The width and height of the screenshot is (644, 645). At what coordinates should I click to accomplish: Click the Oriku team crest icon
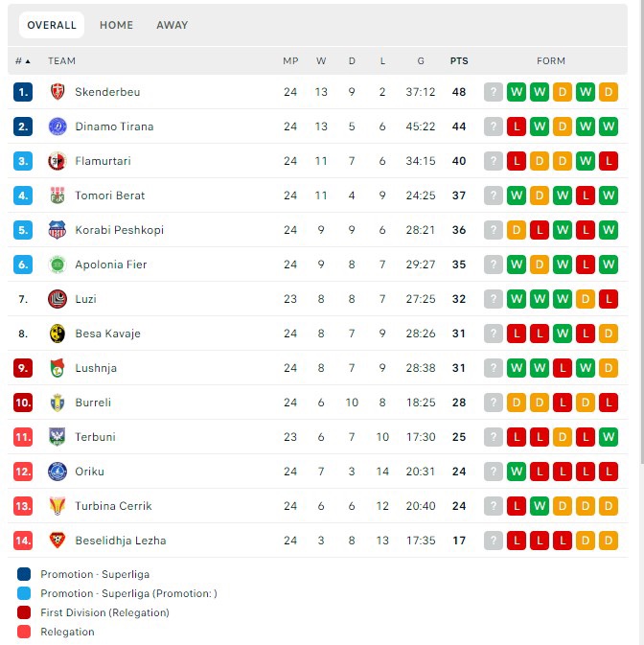[57, 472]
